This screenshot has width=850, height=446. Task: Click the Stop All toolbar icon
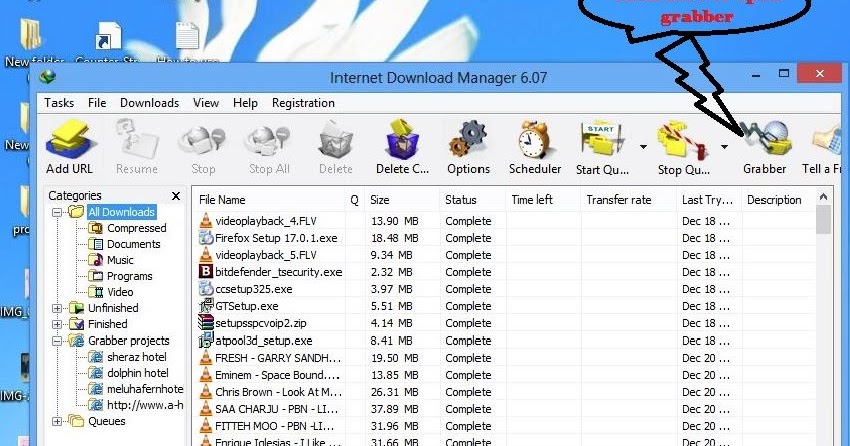[268, 141]
